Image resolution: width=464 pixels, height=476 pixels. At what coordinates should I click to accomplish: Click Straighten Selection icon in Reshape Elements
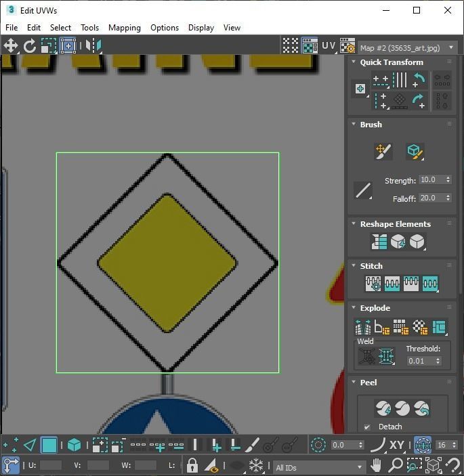pos(379,242)
